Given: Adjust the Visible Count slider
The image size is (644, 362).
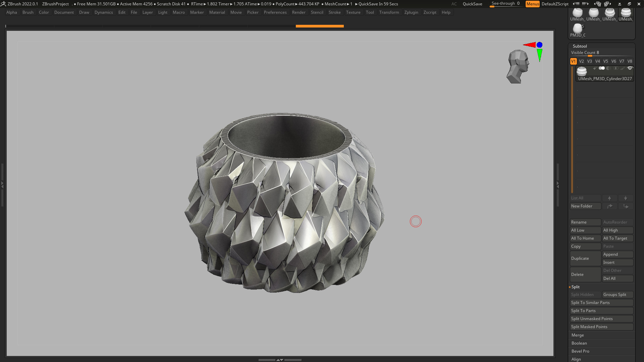Looking at the screenshot, I should coord(601,53).
